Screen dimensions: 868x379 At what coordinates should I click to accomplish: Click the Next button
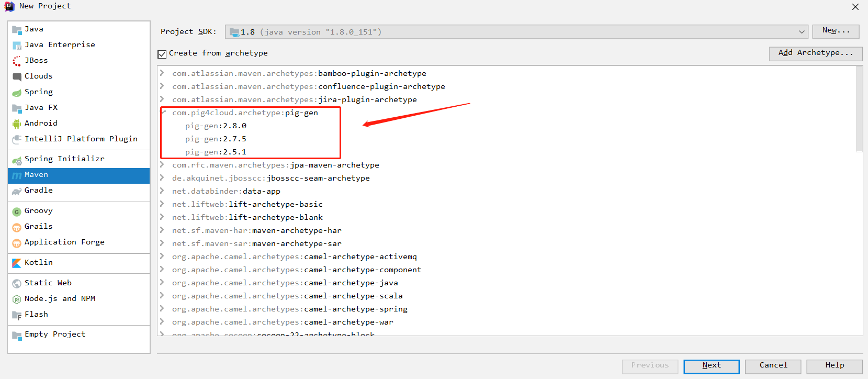712,366
